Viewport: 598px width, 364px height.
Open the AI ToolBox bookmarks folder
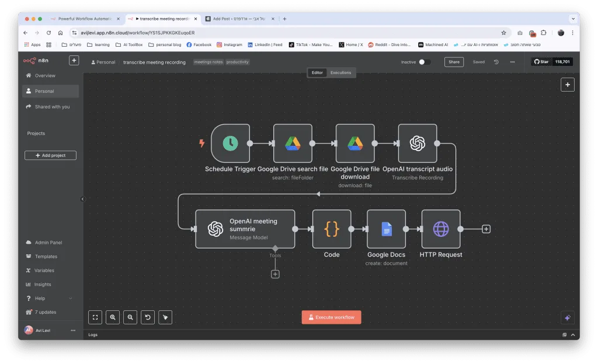pyautogui.click(x=129, y=44)
